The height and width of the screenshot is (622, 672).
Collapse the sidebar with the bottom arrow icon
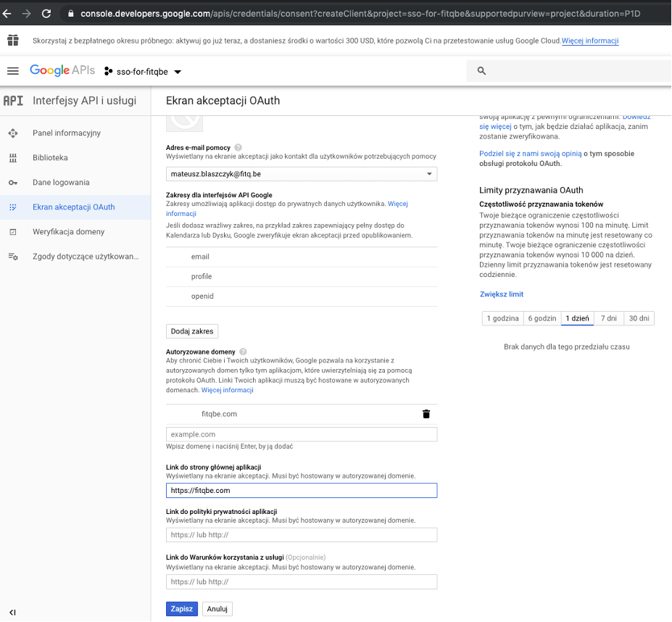point(12,613)
